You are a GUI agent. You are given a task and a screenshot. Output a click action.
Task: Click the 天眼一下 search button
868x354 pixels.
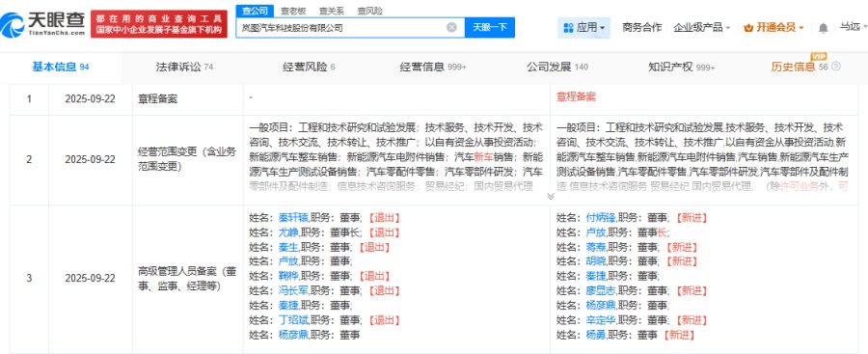tap(489, 27)
